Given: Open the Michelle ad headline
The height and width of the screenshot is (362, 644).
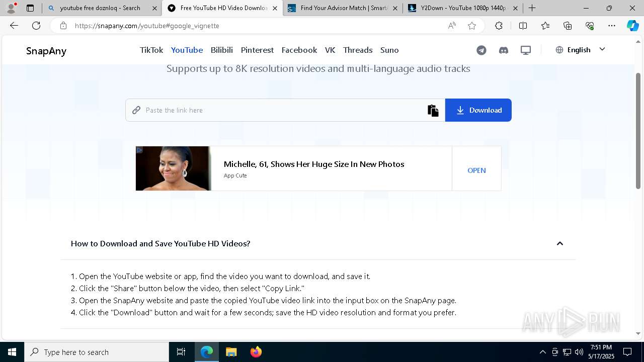Looking at the screenshot, I should point(314,164).
